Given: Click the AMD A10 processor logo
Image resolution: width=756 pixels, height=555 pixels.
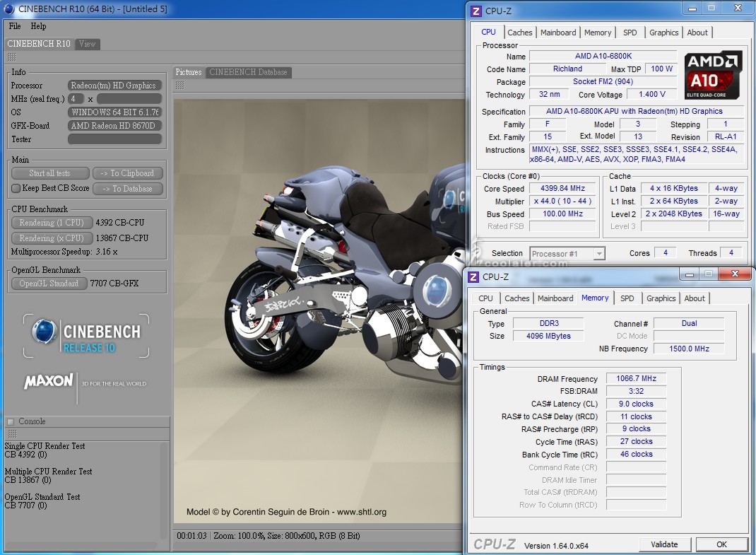Looking at the screenshot, I should pos(713,74).
